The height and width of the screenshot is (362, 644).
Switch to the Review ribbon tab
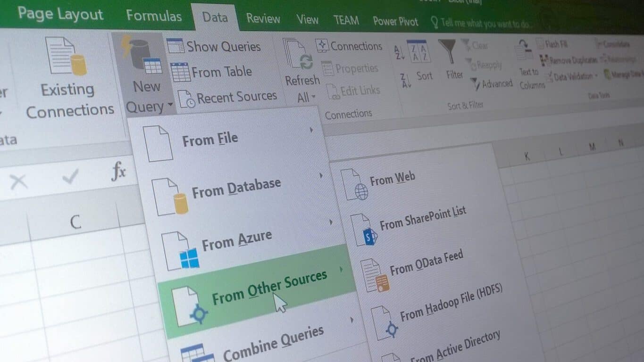263,20
